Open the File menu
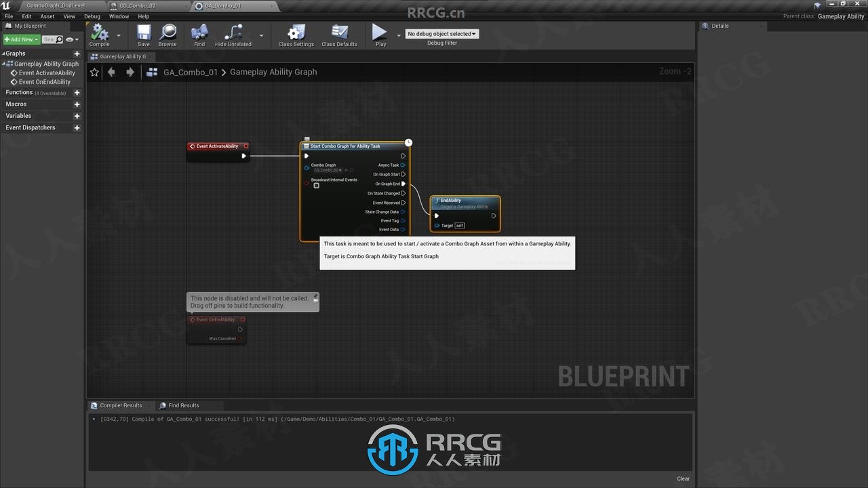This screenshot has width=868, height=488. coord(9,16)
